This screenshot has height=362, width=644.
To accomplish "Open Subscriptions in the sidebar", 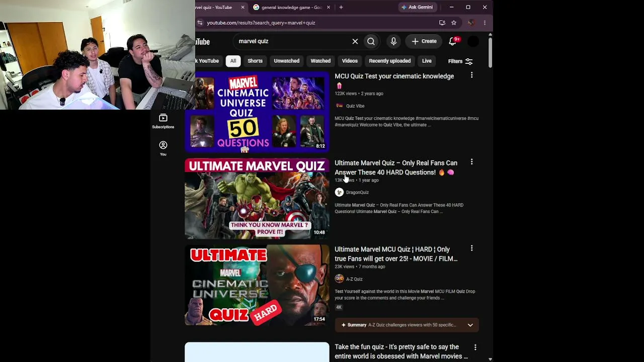I will [163, 121].
